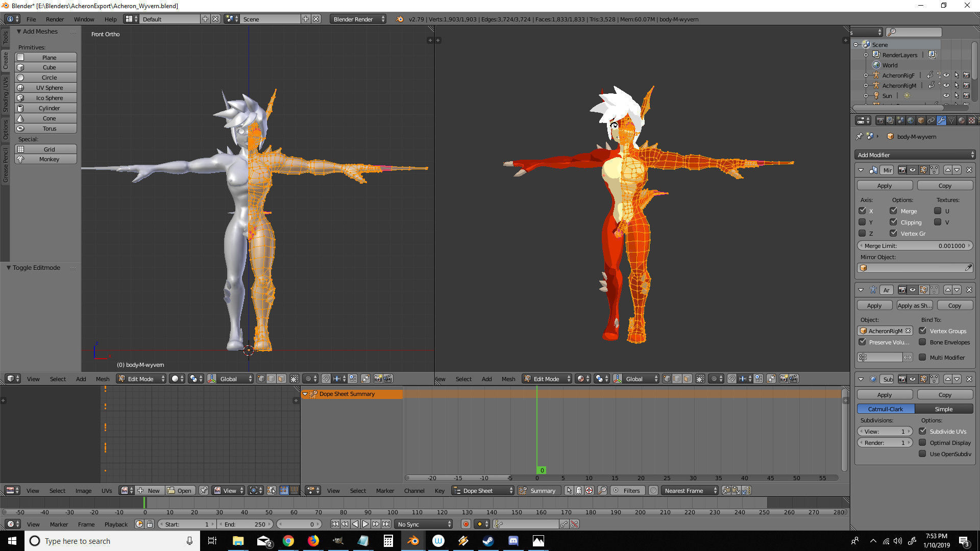
Task: Open the No Sync playback dropdown
Action: click(424, 524)
